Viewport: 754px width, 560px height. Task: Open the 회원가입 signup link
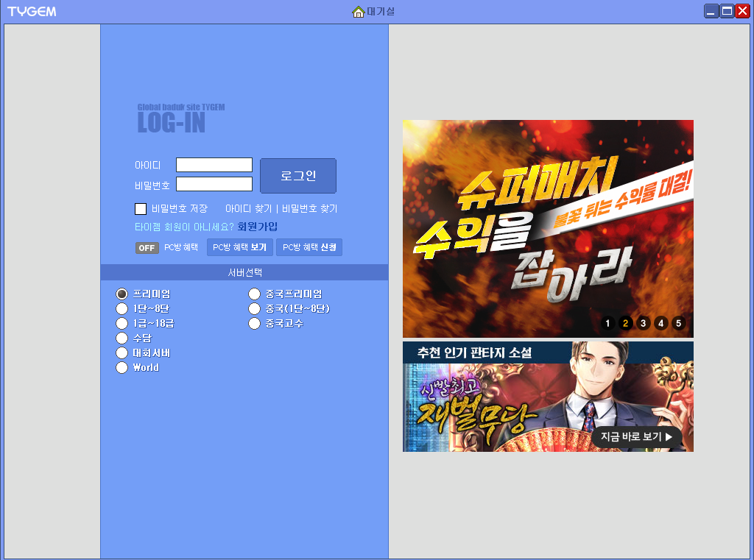tap(256, 227)
